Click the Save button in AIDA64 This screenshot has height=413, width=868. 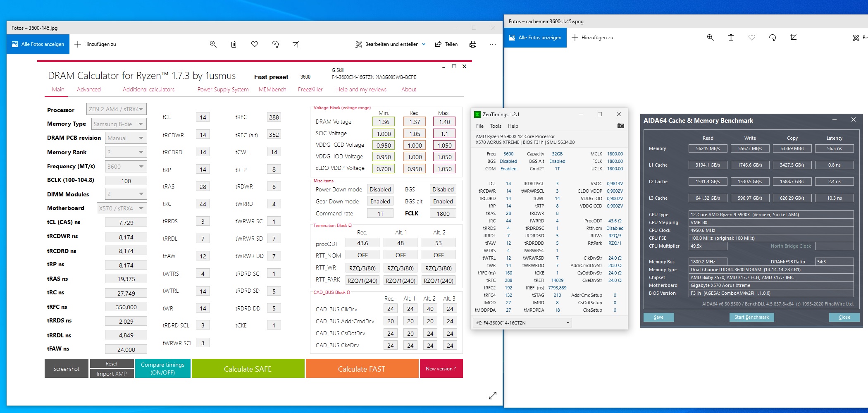pos(659,317)
